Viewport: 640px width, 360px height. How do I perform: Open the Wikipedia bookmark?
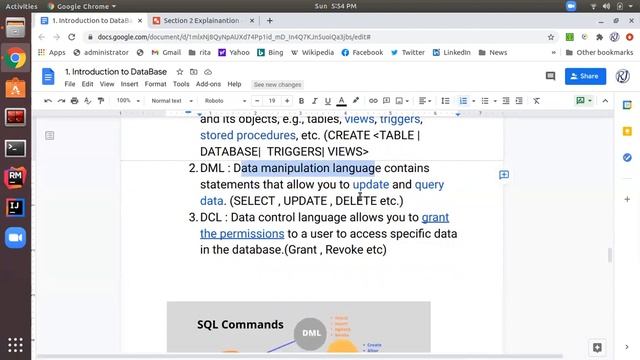click(x=312, y=52)
